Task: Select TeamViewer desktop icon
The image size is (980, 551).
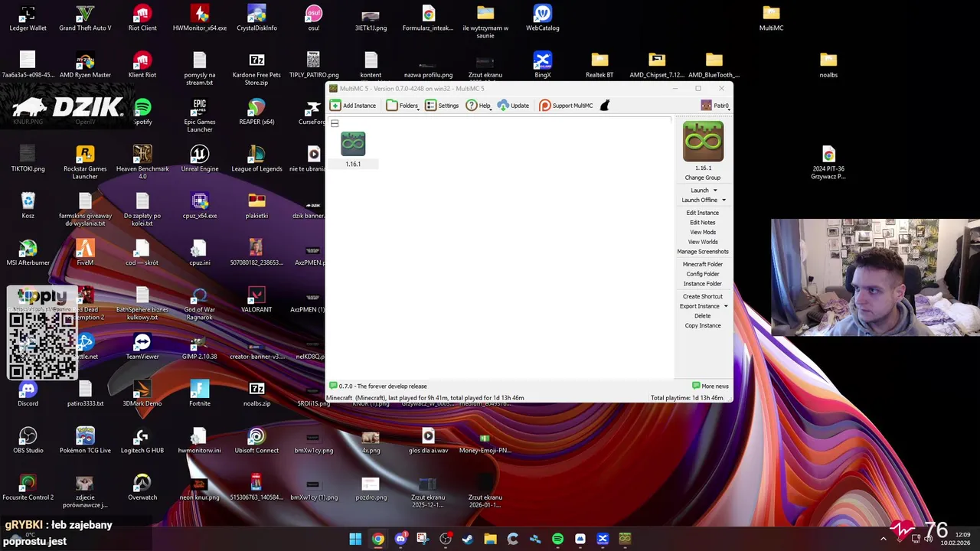Action: click(x=142, y=347)
